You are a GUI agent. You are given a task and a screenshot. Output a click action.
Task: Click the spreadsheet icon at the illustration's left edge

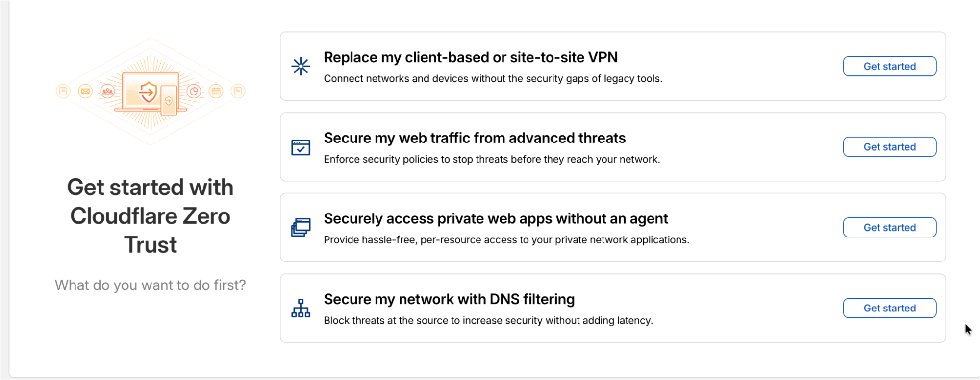click(x=63, y=91)
